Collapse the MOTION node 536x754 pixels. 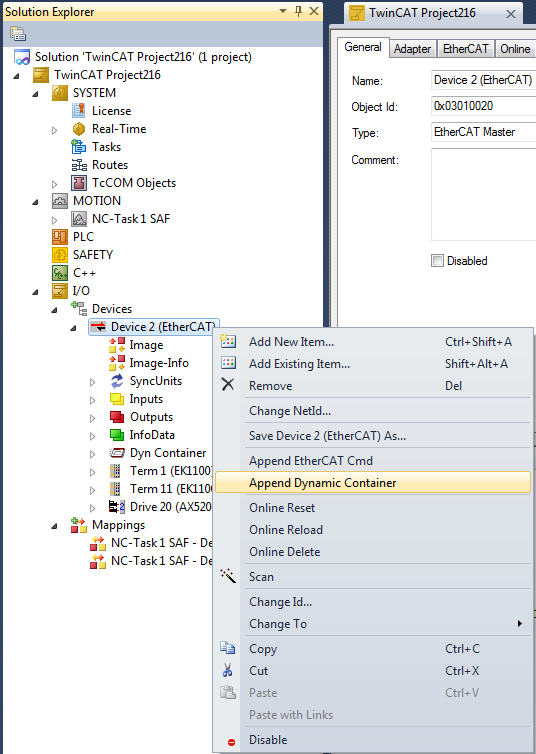tap(36, 202)
